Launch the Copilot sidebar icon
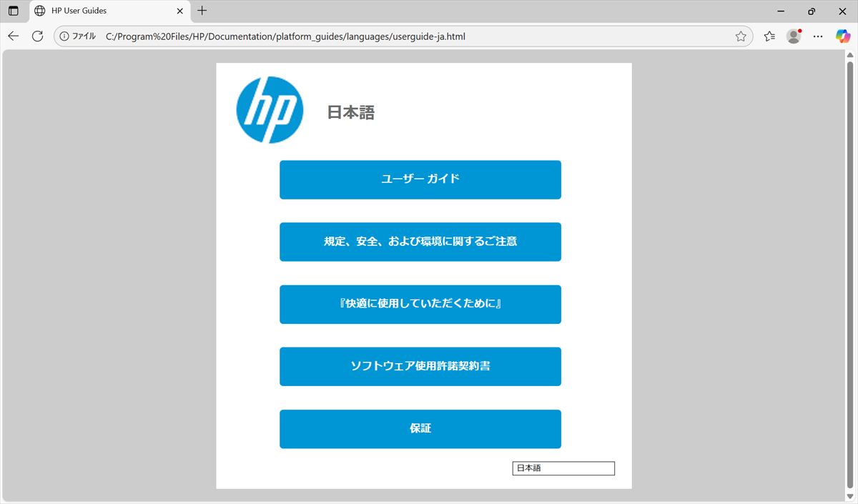The height and width of the screenshot is (504, 858). click(843, 36)
